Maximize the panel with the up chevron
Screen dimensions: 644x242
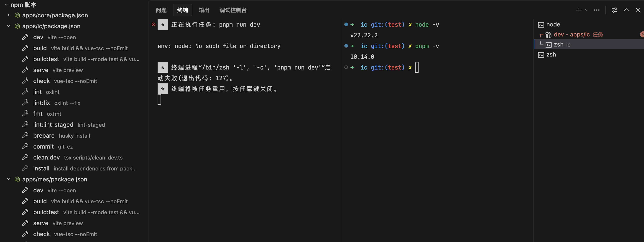(626, 10)
